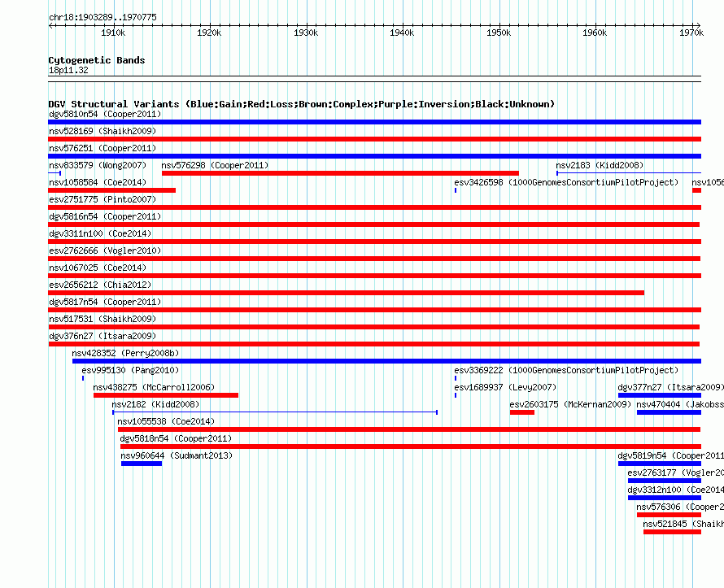Viewport: 724px width, 588px height.
Task: Select the nsv960644 short blue gain bar
Action: [x=142, y=464]
